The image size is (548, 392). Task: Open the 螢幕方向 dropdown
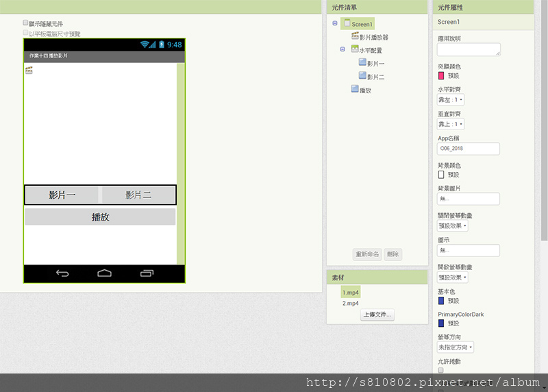tap(456, 347)
